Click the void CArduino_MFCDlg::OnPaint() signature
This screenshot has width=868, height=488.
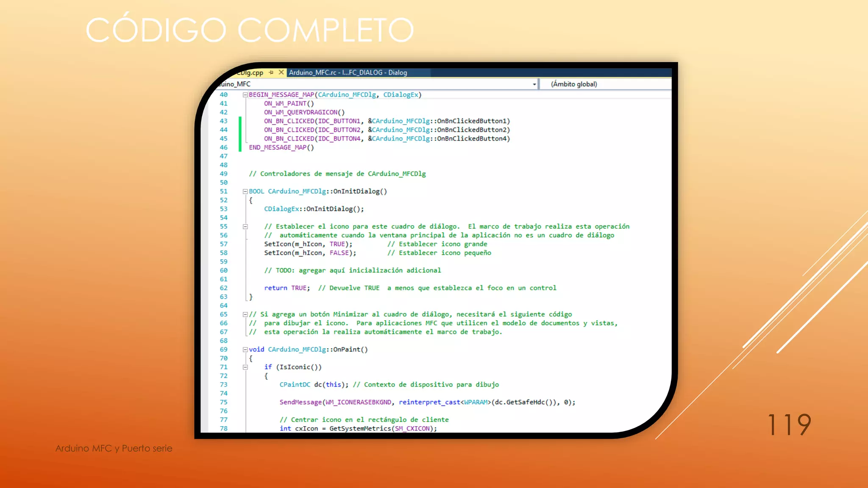pyautogui.click(x=308, y=349)
